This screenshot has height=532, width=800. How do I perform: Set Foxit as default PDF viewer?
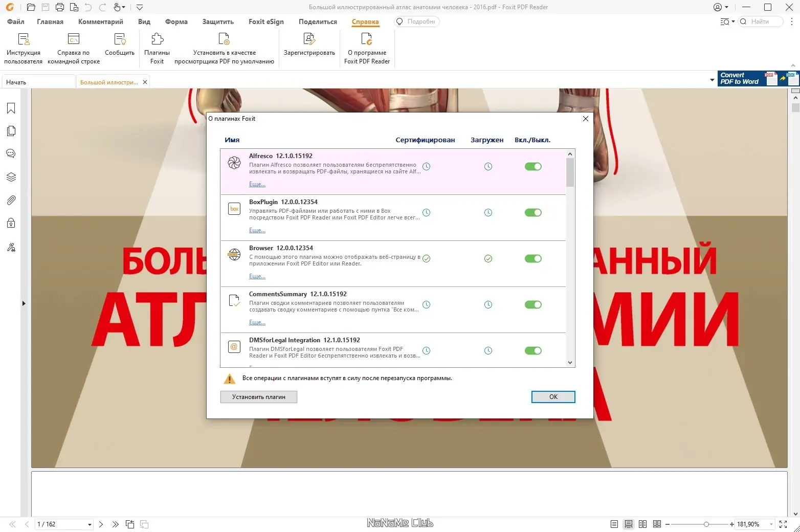(224, 49)
